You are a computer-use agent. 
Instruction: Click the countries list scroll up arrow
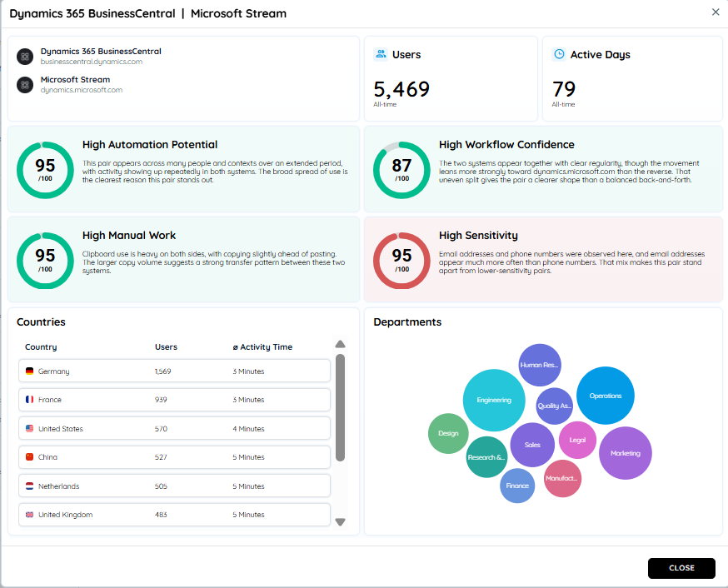(x=341, y=344)
